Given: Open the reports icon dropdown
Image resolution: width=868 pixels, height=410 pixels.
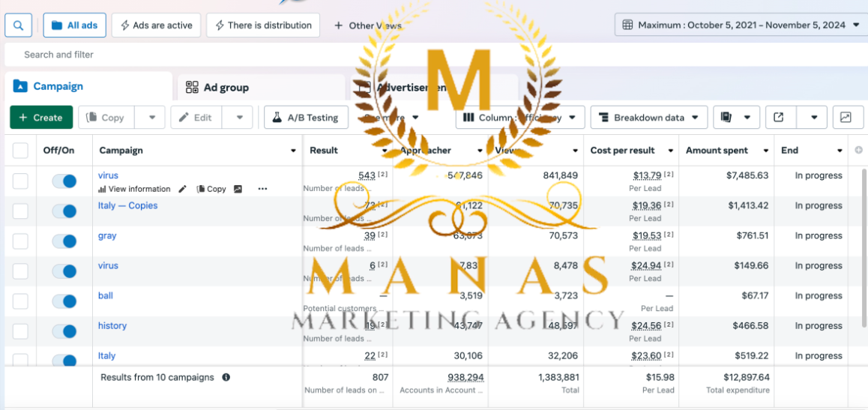Looking at the screenshot, I should (x=735, y=117).
